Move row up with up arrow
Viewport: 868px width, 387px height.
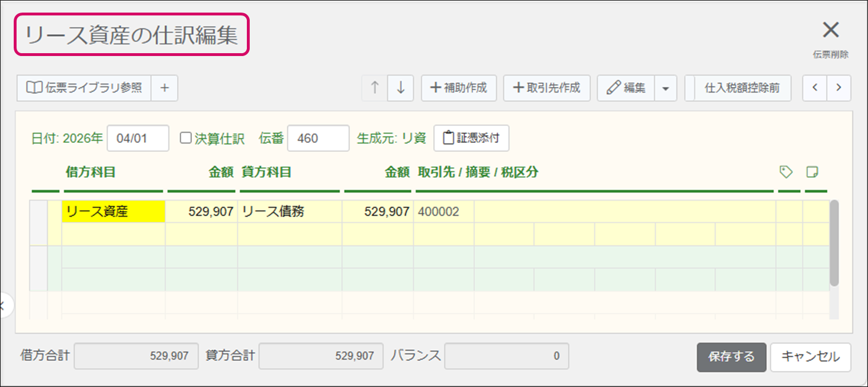tap(375, 88)
